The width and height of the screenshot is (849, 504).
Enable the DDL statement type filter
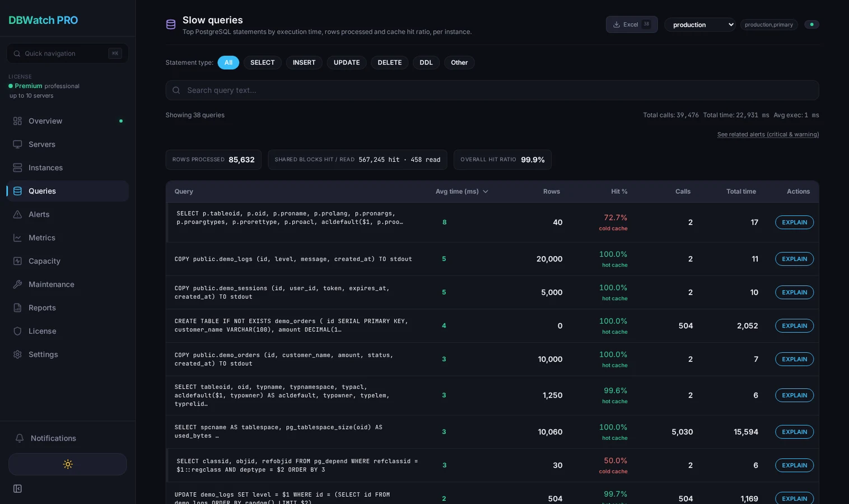tap(426, 62)
